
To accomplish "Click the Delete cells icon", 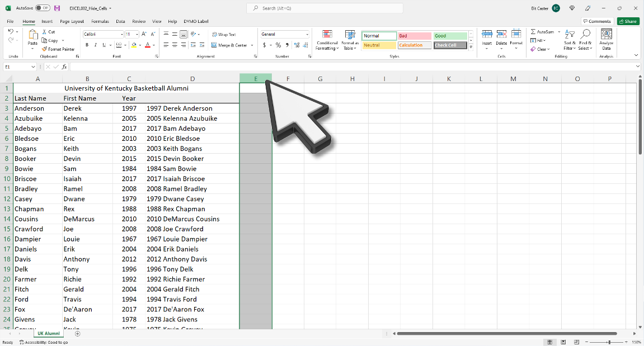I will pos(501,35).
